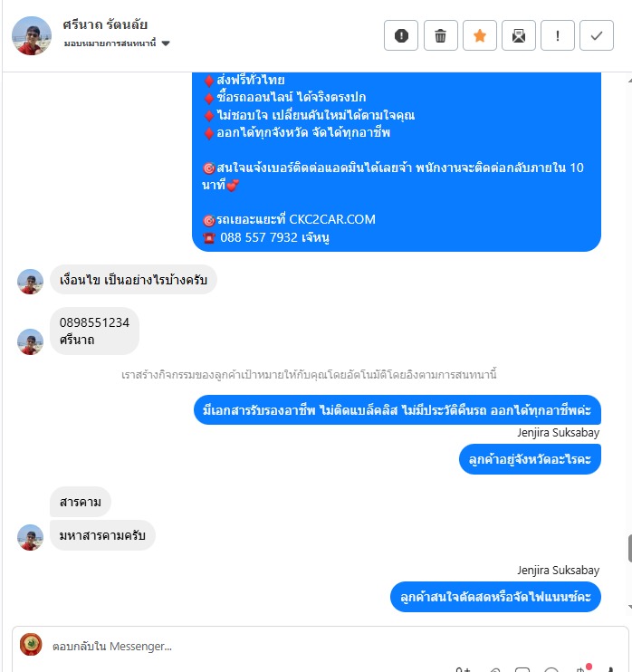Open ศรีนาถ รัตนลัย profile name in the header
Image resolution: width=632 pixels, height=672 pixels.
coord(105,24)
